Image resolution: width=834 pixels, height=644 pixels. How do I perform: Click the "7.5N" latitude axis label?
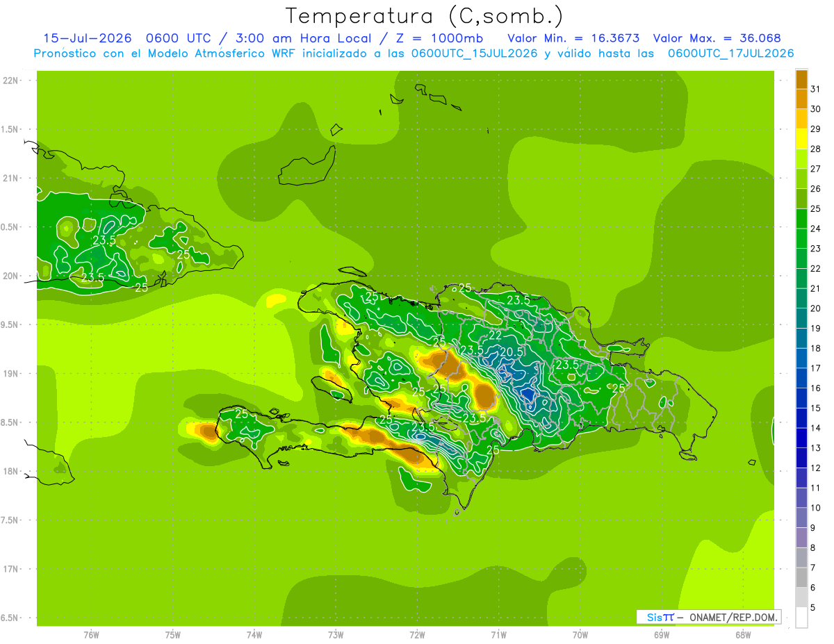pos(10,520)
